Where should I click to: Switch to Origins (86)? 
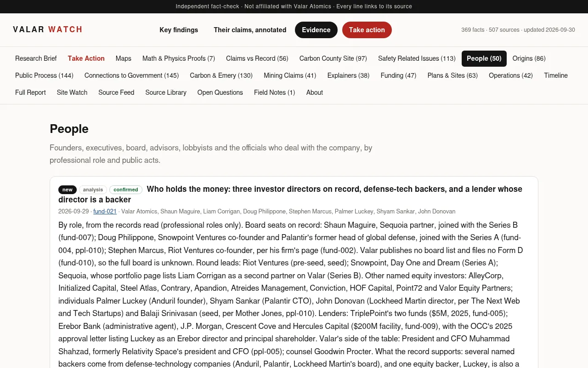[529, 58]
